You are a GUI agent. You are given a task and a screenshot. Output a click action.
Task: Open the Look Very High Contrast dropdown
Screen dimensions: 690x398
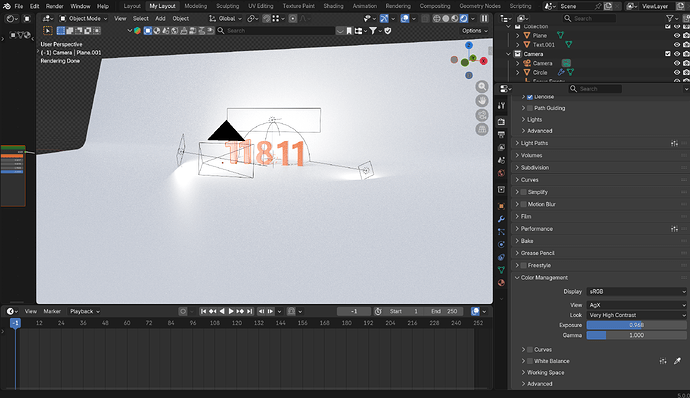click(636, 315)
